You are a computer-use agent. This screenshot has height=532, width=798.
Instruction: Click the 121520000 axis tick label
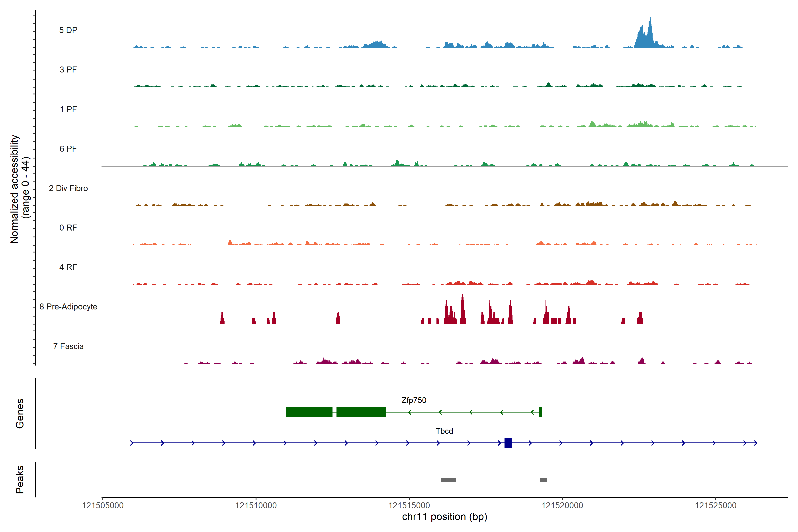[562, 506]
